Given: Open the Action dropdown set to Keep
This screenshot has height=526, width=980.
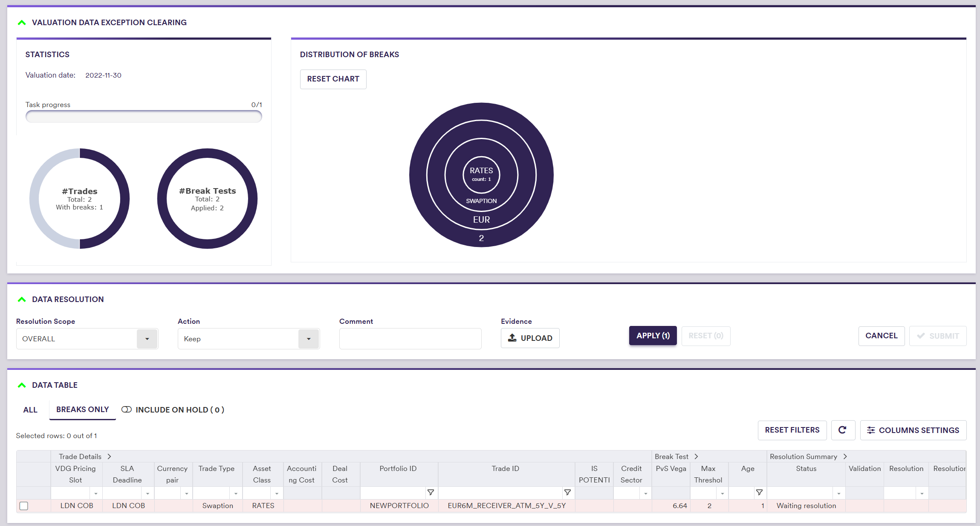Looking at the screenshot, I should point(309,339).
